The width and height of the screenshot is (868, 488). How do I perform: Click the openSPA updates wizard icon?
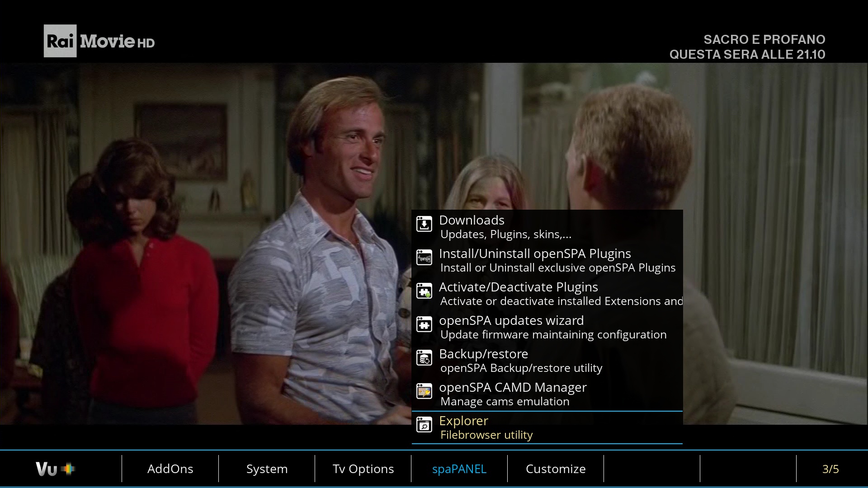pyautogui.click(x=424, y=325)
